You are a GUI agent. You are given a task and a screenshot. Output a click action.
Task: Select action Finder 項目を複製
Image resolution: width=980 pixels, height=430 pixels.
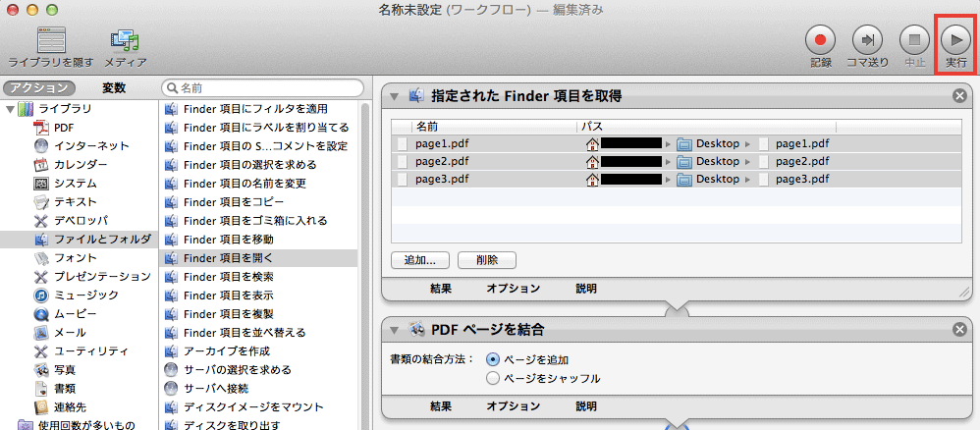coord(259,314)
